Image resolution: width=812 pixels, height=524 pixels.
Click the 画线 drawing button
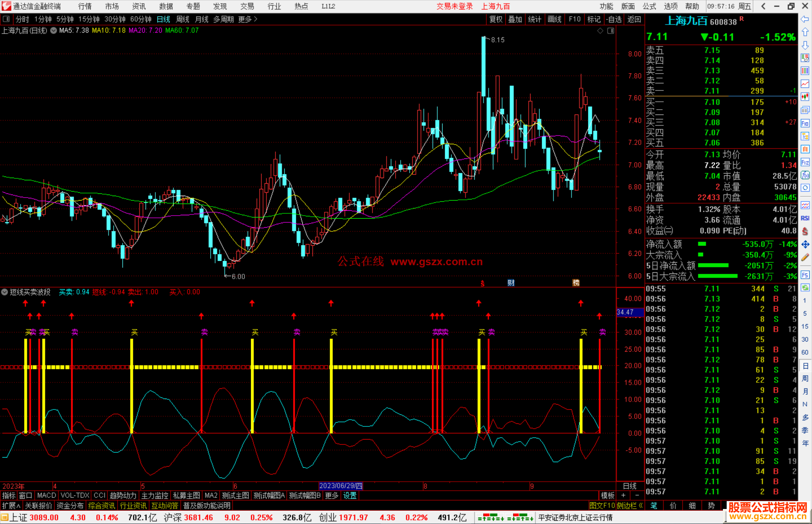coord(554,19)
